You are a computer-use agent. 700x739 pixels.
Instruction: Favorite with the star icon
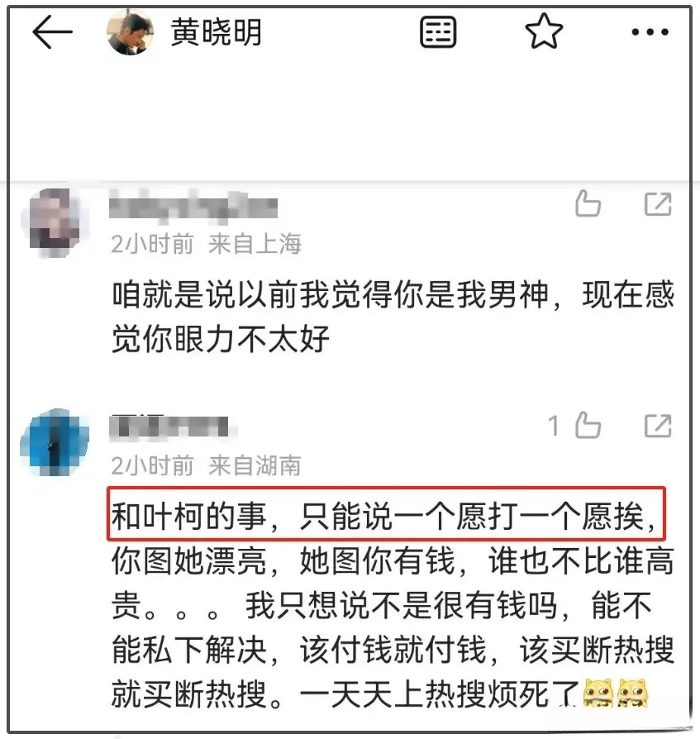tap(544, 31)
